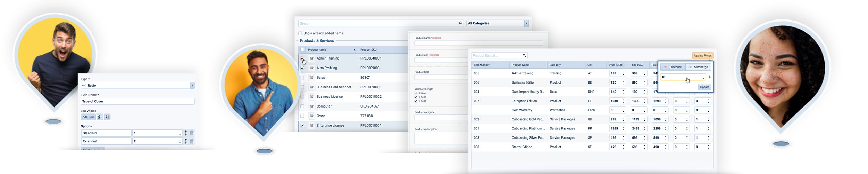Select the Onboarding Platinum product row
Image resolution: width=868 pixels, height=174 pixels.
(x=592, y=128)
